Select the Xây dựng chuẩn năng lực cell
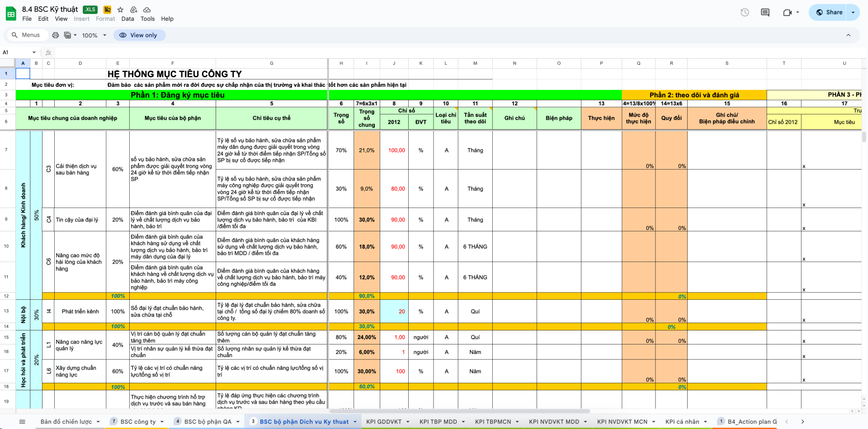868x429 pixels. point(80,371)
